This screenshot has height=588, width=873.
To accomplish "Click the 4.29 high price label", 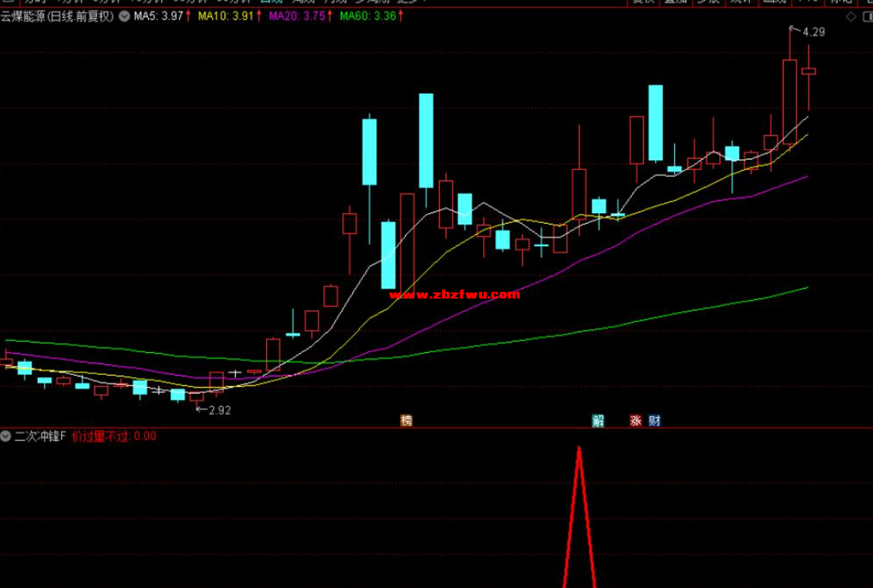I will (x=813, y=32).
